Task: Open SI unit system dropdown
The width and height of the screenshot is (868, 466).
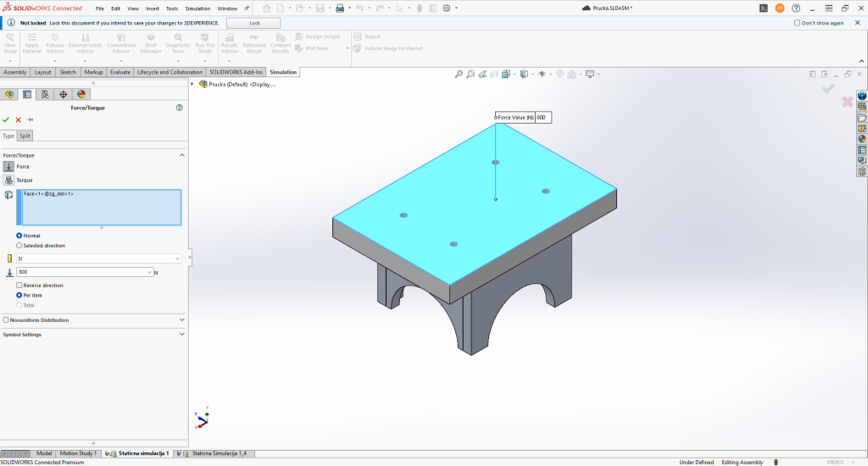Action: pos(99,258)
